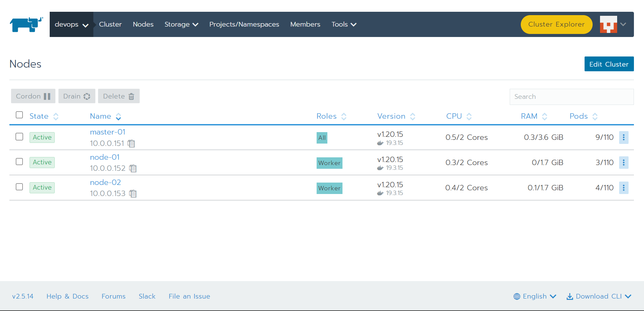
Task: Expand the Tools menu
Action: tap(344, 25)
